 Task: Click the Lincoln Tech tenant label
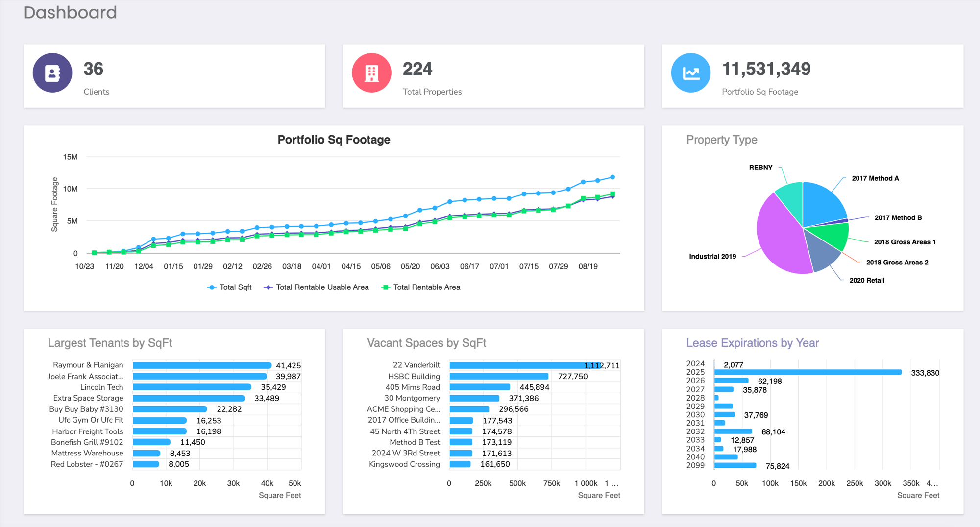click(x=101, y=387)
